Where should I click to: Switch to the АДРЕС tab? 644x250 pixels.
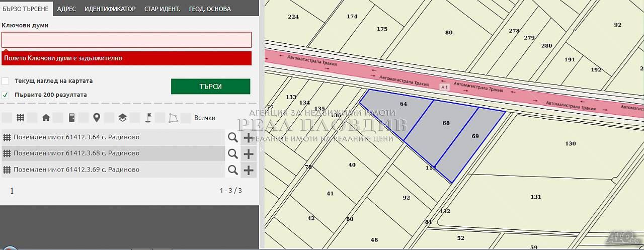click(x=66, y=9)
